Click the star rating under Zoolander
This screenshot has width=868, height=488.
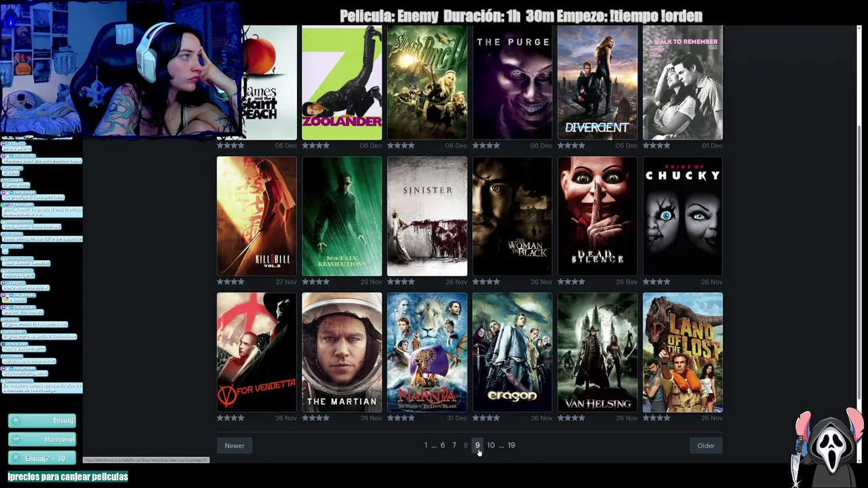coord(316,146)
